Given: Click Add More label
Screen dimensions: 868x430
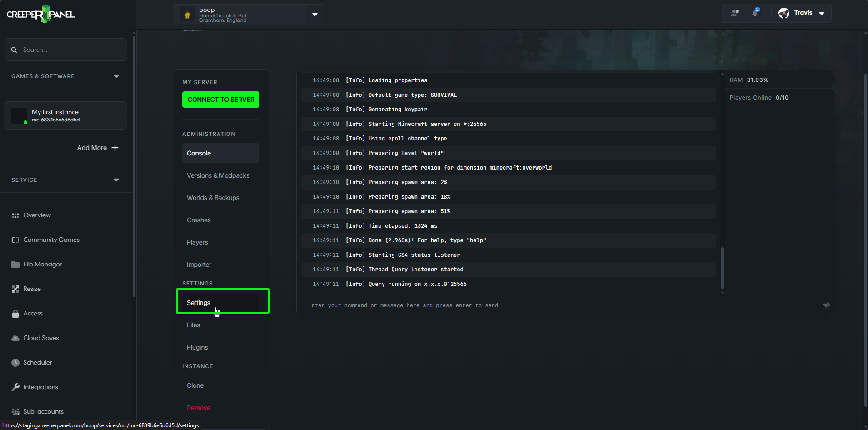Looking at the screenshot, I should click(x=92, y=148).
